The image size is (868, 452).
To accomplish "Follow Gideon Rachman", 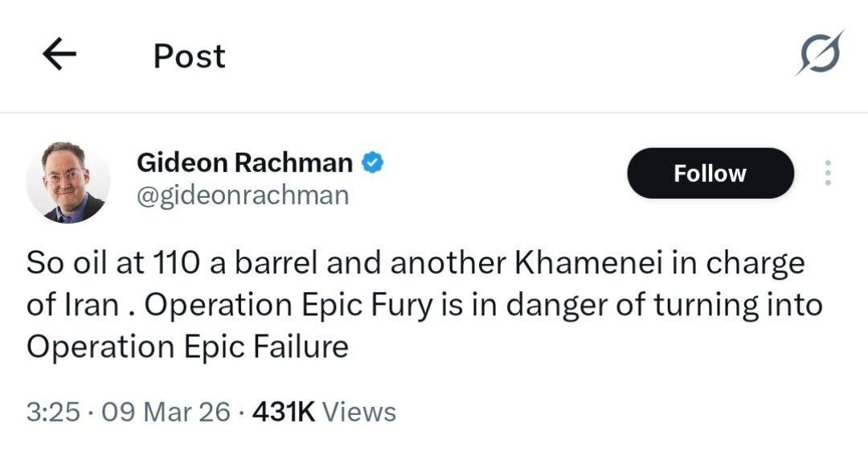I will coord(710,173).
